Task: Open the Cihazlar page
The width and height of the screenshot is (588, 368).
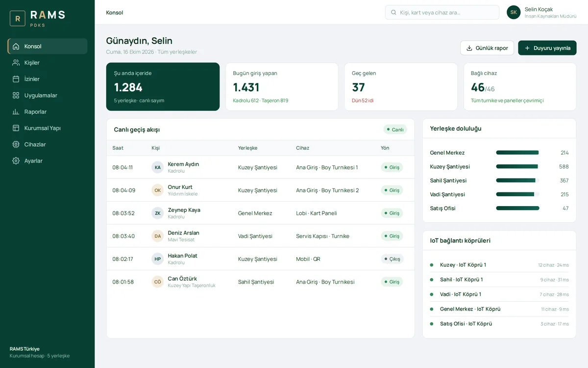Action: tap(48, 144)
